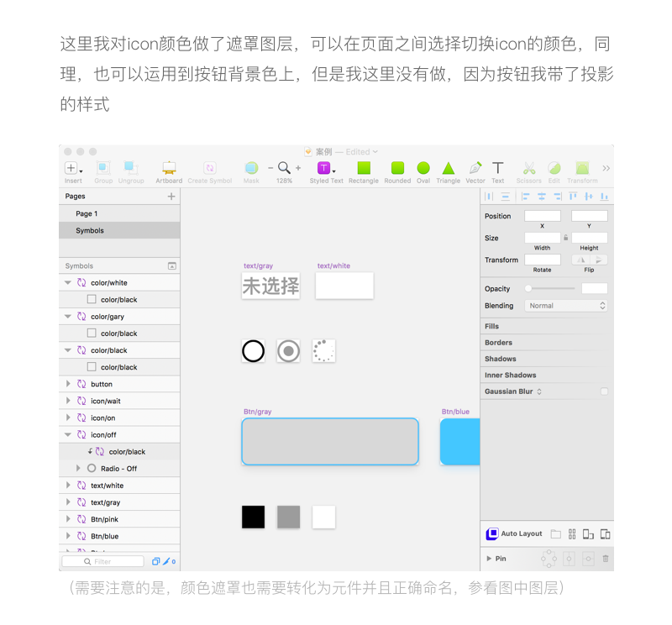Zoom in with the plus button
The width and height of the screenshot is (672, 625).
click(298, 168)
